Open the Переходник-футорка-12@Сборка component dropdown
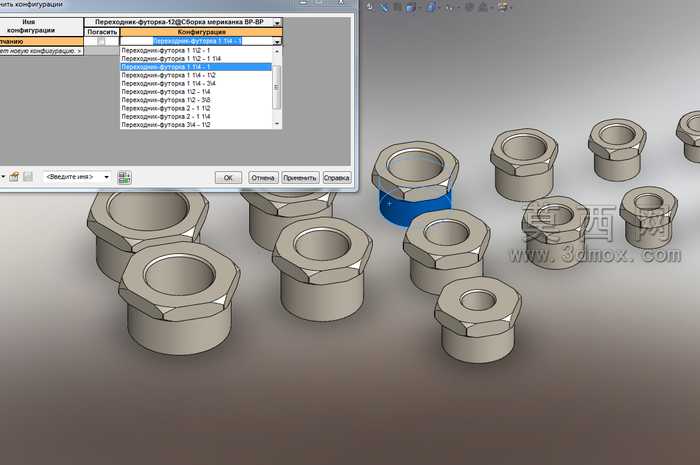This screenshot has width=700, height=465. [x=277, y=22]
